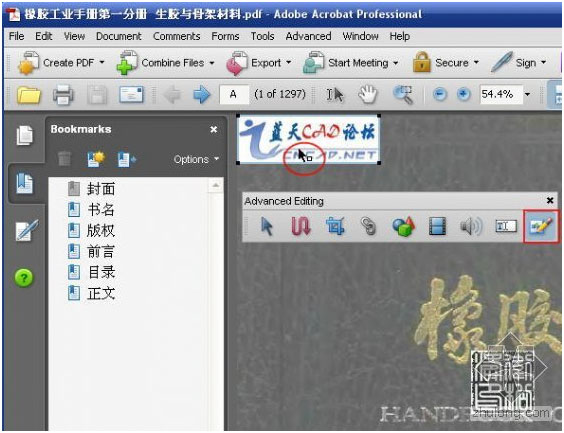
Task: Toggle the Pages panel button
Action: coord(24,136)
